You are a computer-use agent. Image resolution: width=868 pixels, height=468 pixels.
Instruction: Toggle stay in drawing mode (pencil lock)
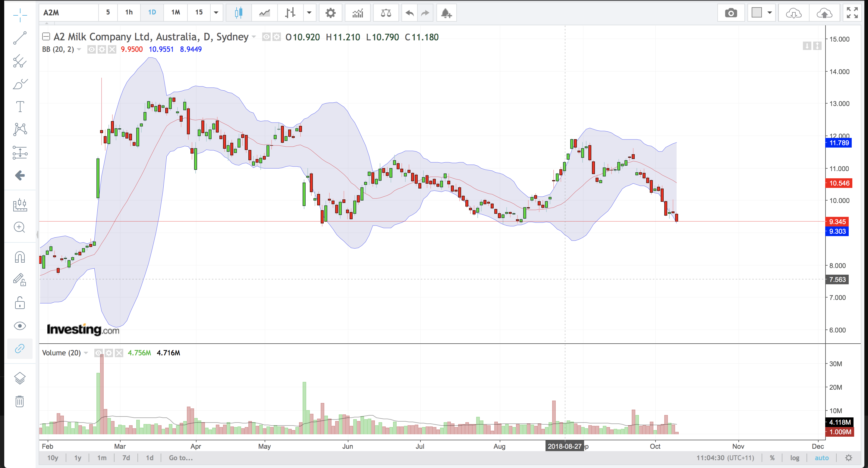20,280
